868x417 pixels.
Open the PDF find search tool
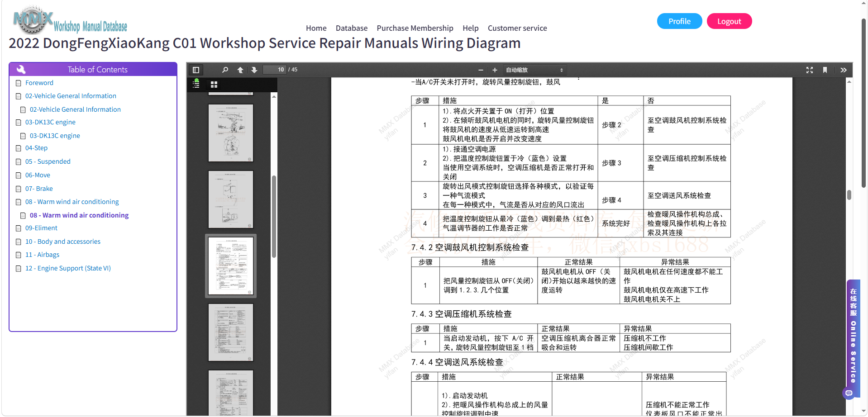(225, 70)
